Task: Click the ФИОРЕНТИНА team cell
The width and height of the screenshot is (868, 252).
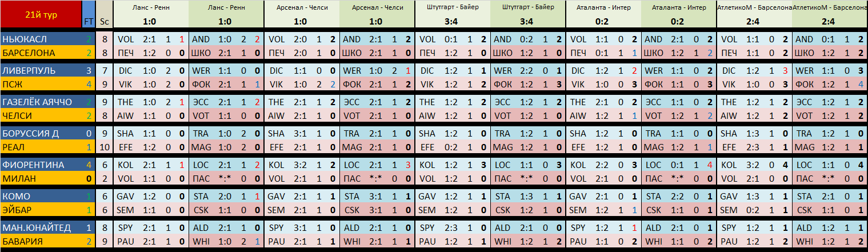Action: coord(41,165)
